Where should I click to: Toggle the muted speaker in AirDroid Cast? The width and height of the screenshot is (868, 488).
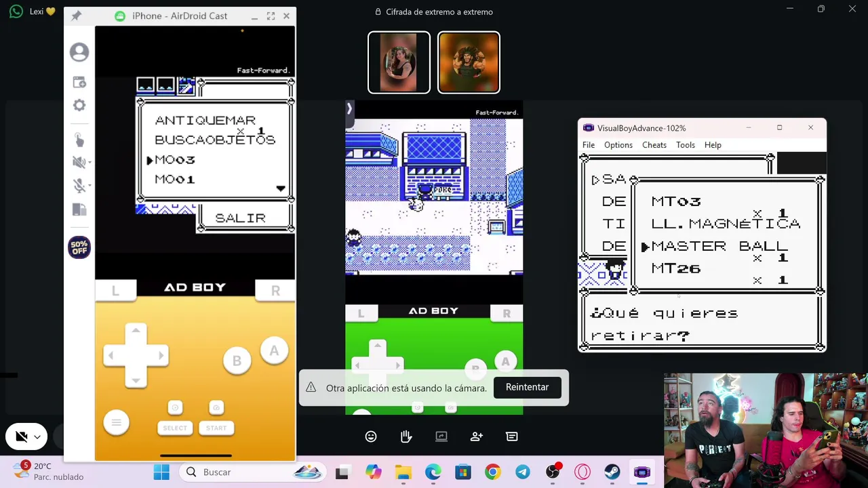click(x=78, y=162)
